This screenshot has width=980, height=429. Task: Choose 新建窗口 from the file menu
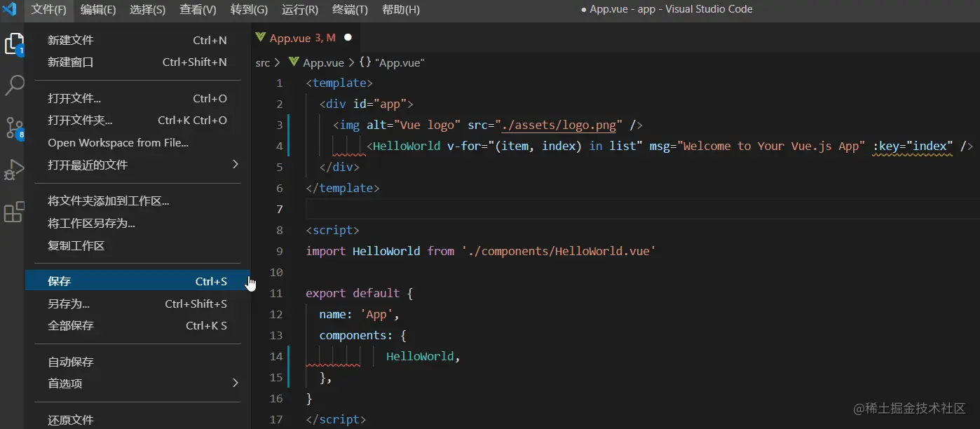coord(137,62)
